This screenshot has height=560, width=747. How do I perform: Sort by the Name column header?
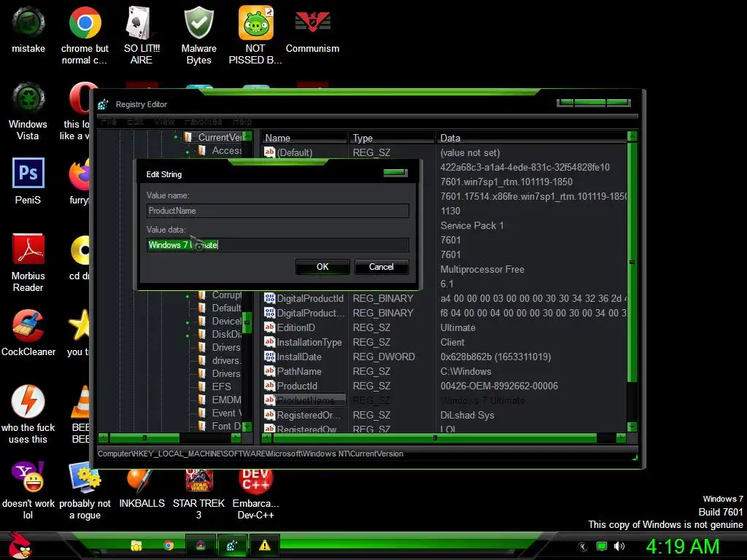304,138
